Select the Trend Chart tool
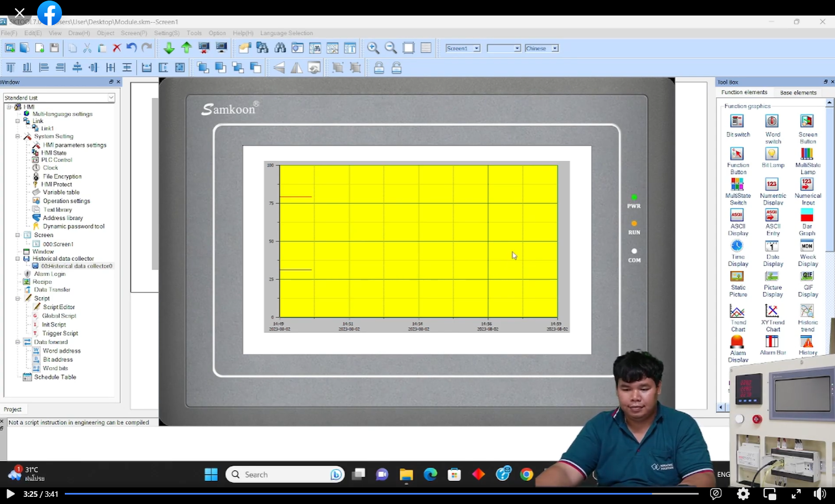 [737, 317]
